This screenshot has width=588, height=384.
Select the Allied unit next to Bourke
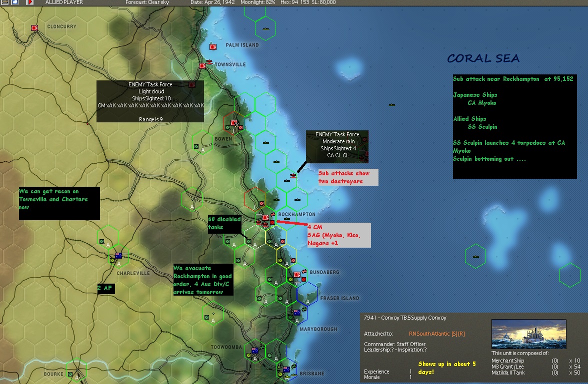[70, 374]
